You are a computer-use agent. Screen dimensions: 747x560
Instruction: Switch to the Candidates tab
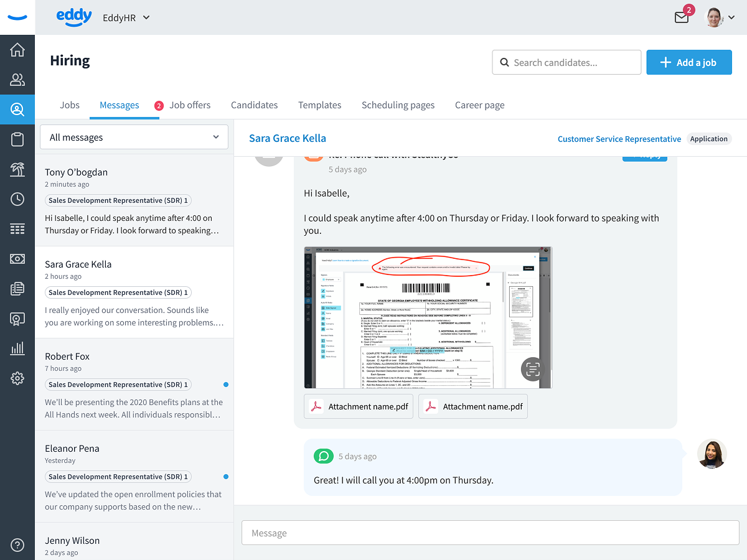(254, 105)
